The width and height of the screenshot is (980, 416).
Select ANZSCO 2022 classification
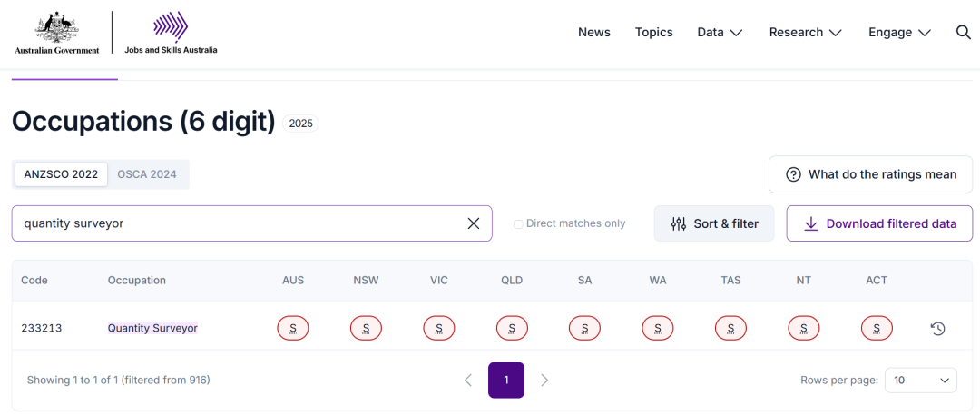pyautogui.click(x=61, y=174)
